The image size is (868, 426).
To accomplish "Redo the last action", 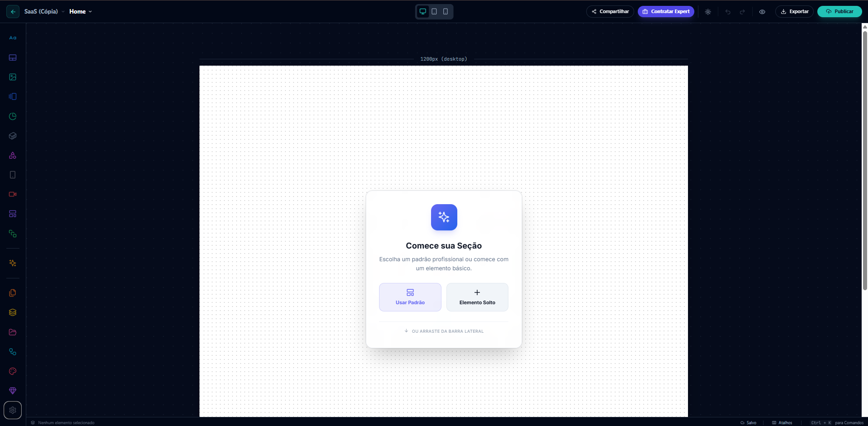I will (x=742, y=12).
